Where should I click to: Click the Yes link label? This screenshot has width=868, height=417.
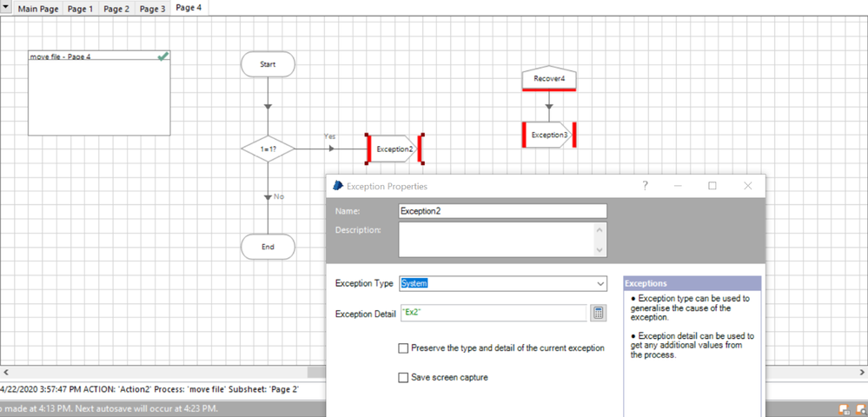(x=330, y=136)
